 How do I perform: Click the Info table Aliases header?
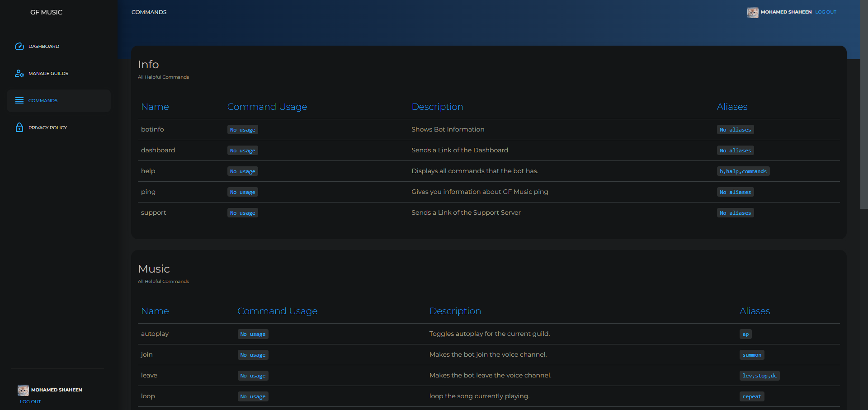[732, 107]
